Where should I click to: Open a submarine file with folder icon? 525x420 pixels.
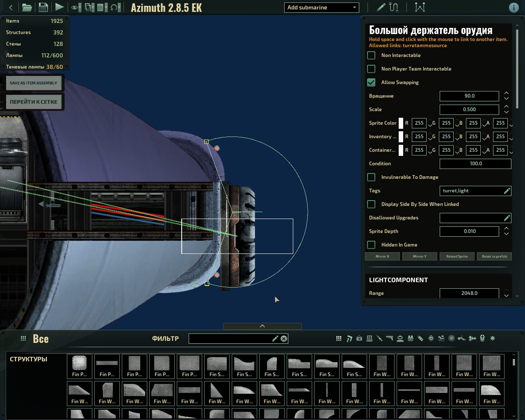click(27, 7)
